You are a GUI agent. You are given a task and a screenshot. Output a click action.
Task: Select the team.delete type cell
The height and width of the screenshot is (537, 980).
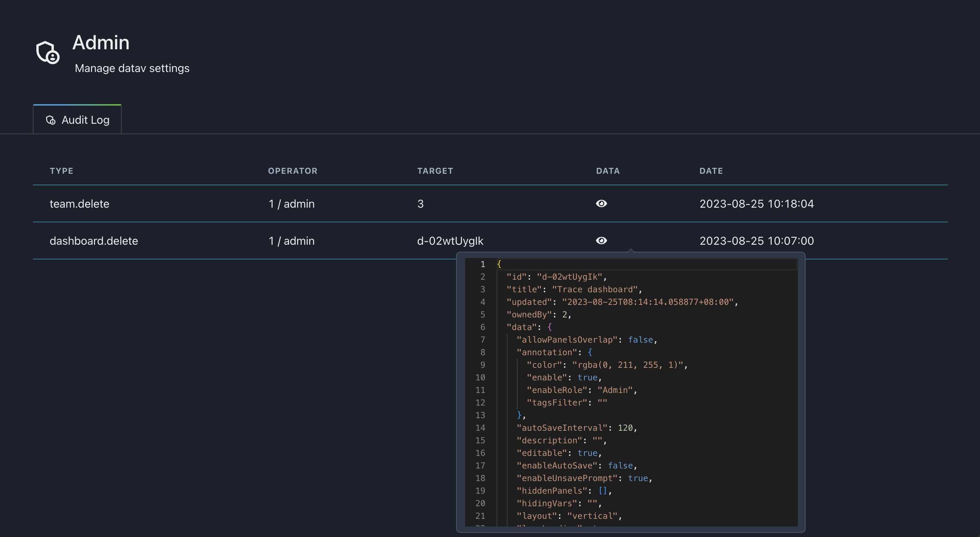tap(79, 203)
